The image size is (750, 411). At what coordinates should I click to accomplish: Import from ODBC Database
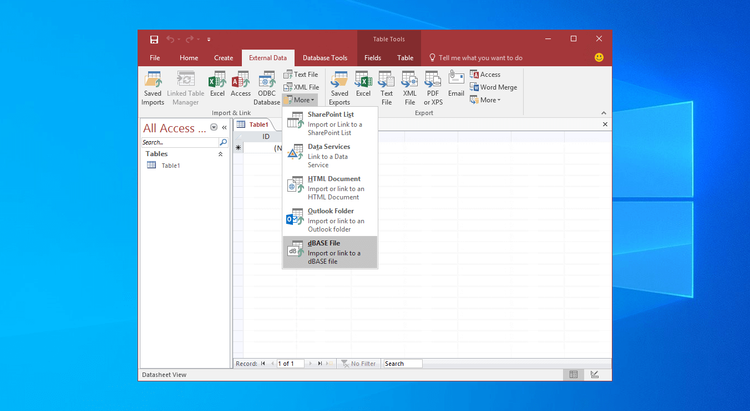[x=266, y=88]
